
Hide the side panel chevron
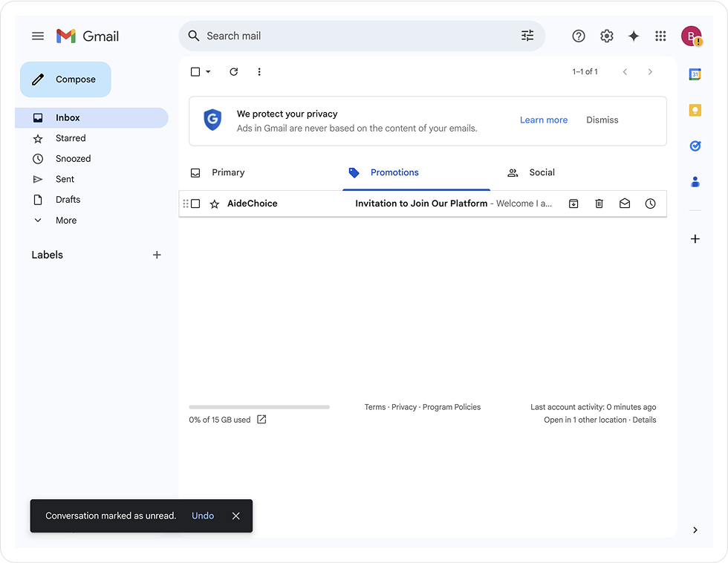(695, 530)
